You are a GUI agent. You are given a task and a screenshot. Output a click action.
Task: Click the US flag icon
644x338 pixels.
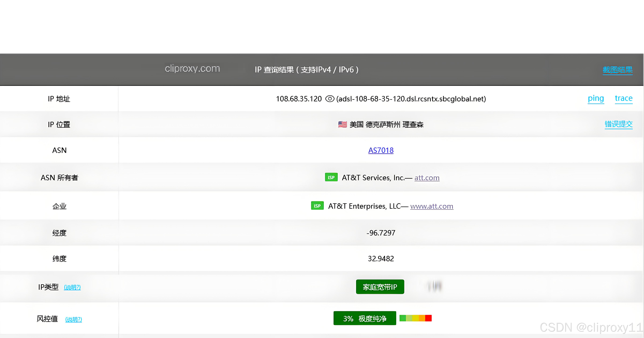tap(343, 124)
